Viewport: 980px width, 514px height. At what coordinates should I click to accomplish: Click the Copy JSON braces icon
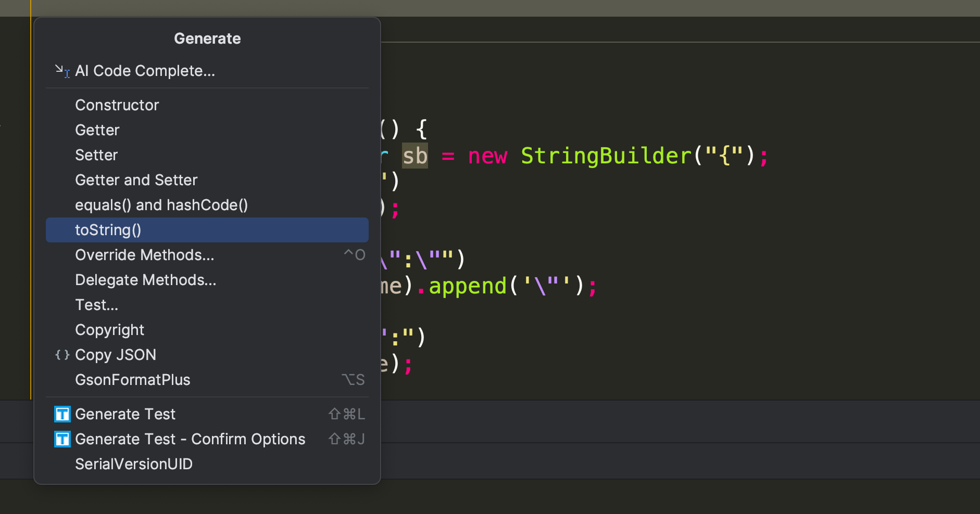pos(62,355)
